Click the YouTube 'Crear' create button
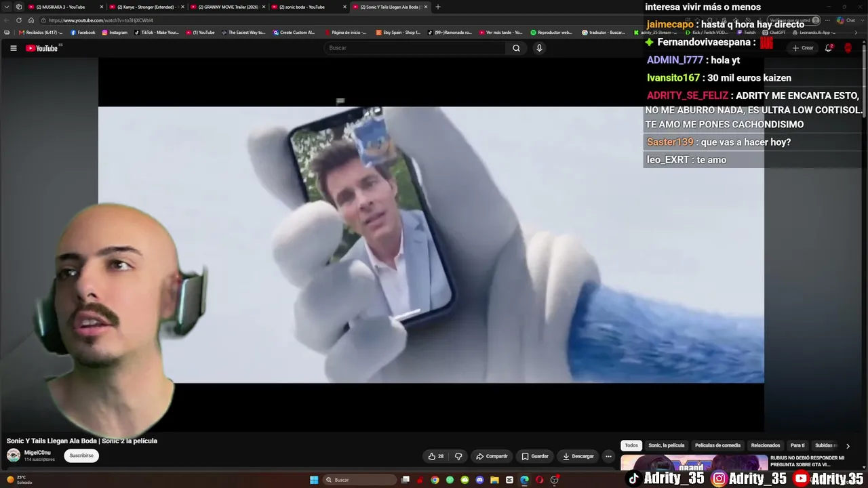The height and width of the screenshot is (488, 868). 803,48
